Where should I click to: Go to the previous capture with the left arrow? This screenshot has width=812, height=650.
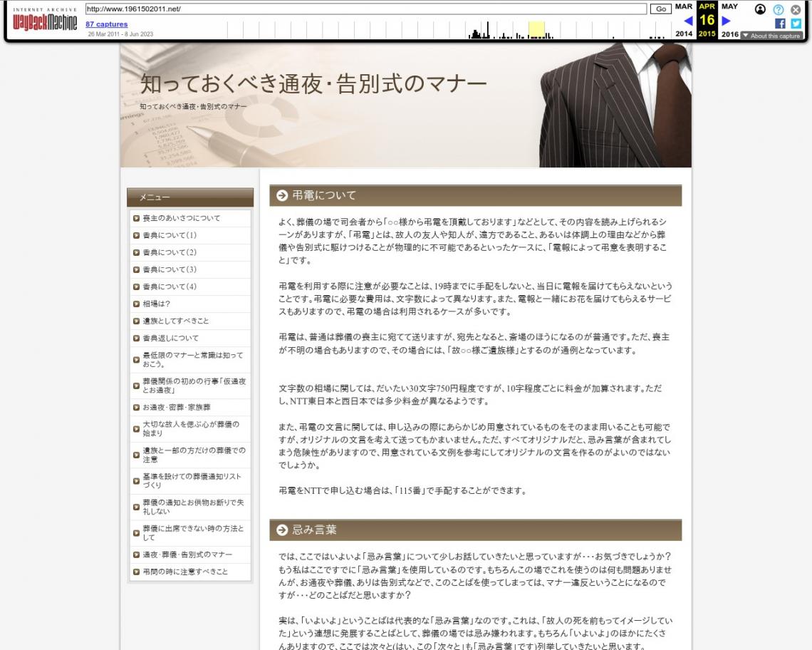pos(688,21)
